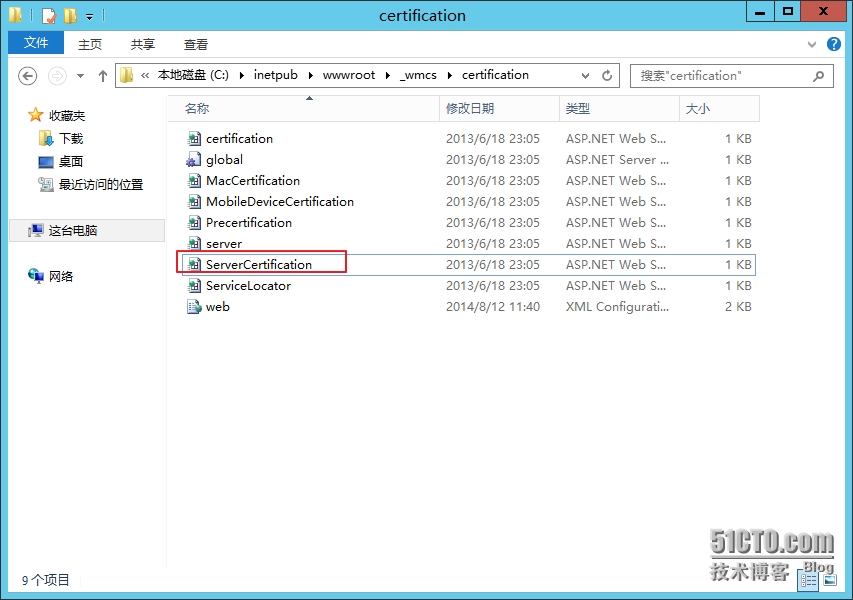Select the ServerCertification file

coord(258,264)
